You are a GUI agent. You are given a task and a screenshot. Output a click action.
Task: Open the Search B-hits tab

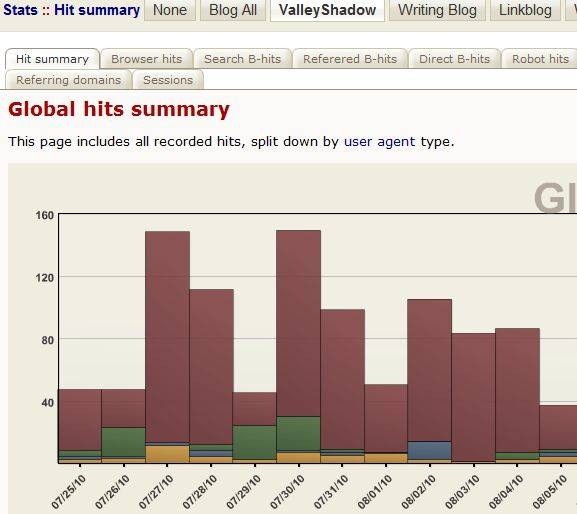(x=243, y=59)
